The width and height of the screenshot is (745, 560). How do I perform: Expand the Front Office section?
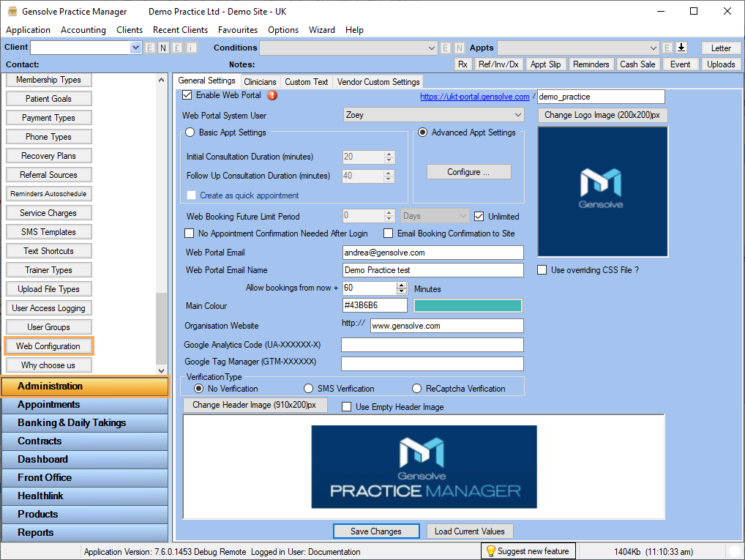(85, 478)
